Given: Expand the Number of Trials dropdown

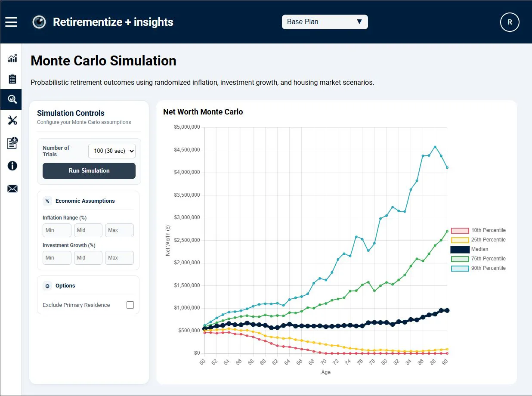Looking at the screenshot, I should (x=112, y=151).
